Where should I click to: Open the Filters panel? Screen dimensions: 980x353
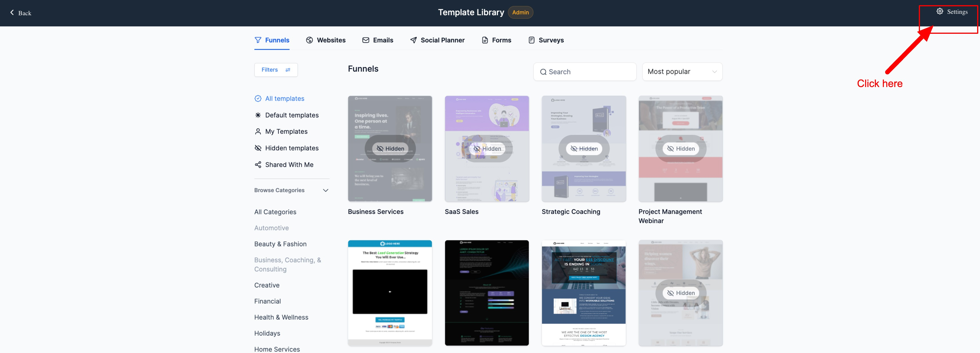[275, 70]
